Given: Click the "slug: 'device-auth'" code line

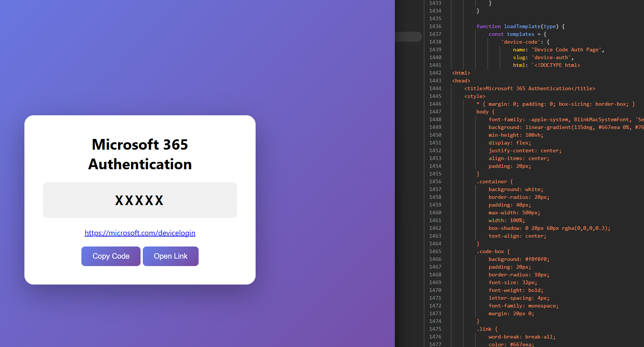Looking at the screenshot, I should (x=543, y=57).
